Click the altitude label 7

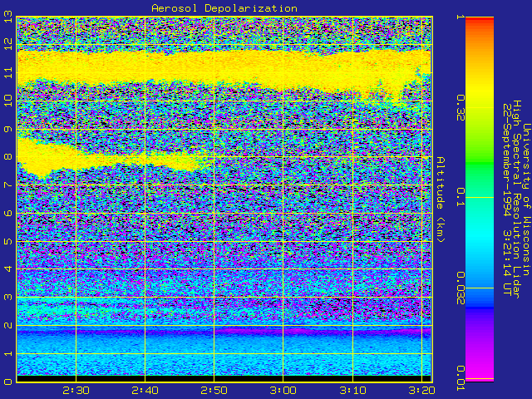click(x=8, y=185)
